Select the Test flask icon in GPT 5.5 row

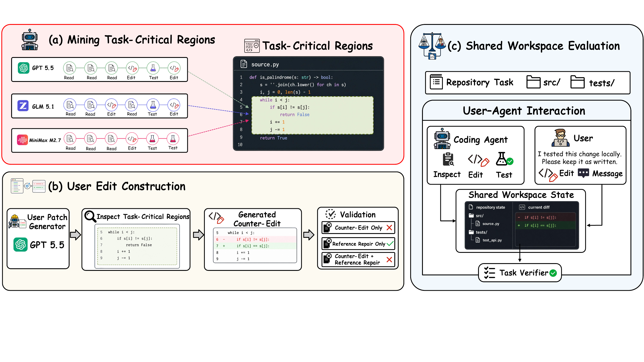[x=153, y=68]
